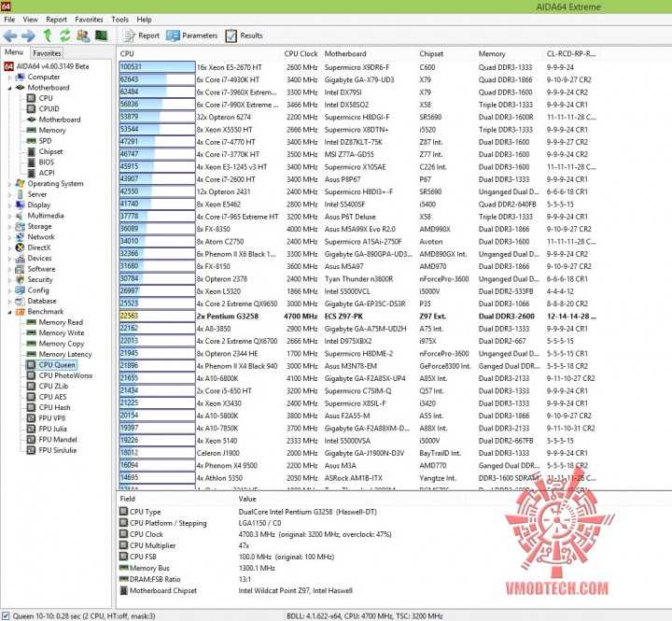Viewport: 672px width, 621px height.
Task: Open the CPU Hash benchmark
Action: [54, 408]
